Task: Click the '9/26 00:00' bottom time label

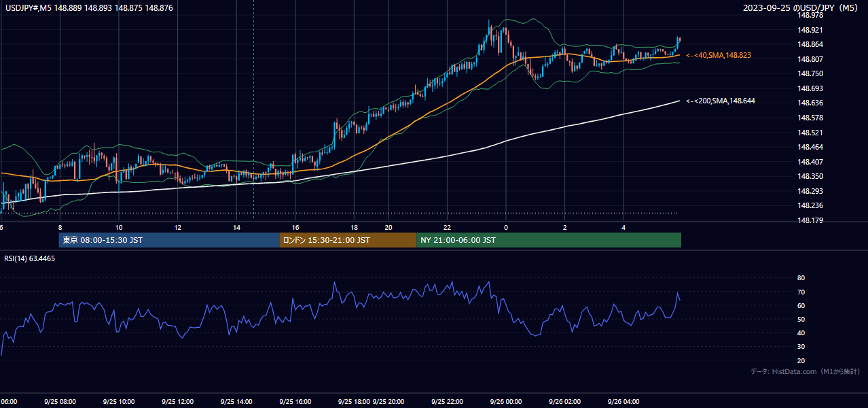Action: (x=506, y=401)
